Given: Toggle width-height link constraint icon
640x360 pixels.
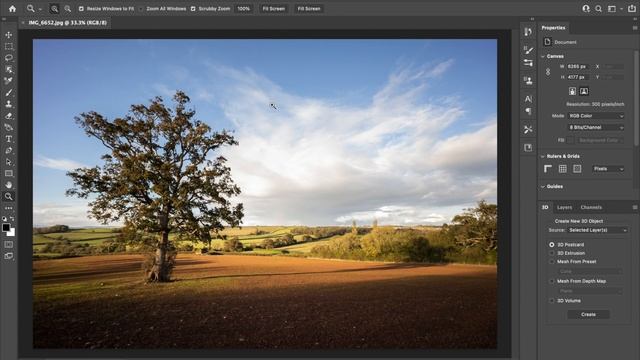Looking at the screenshot, I should point(548,72).
